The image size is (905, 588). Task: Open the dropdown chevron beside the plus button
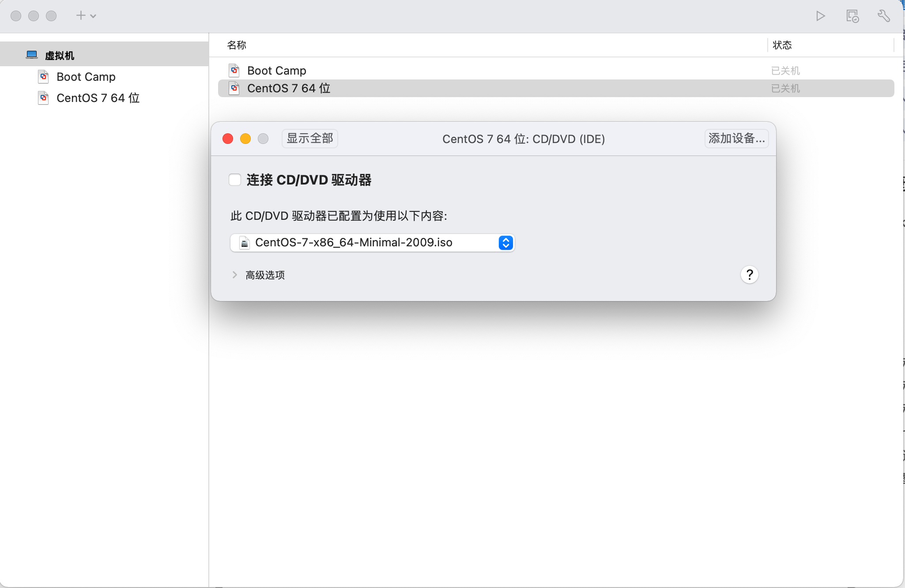click(x=93, y=16)
